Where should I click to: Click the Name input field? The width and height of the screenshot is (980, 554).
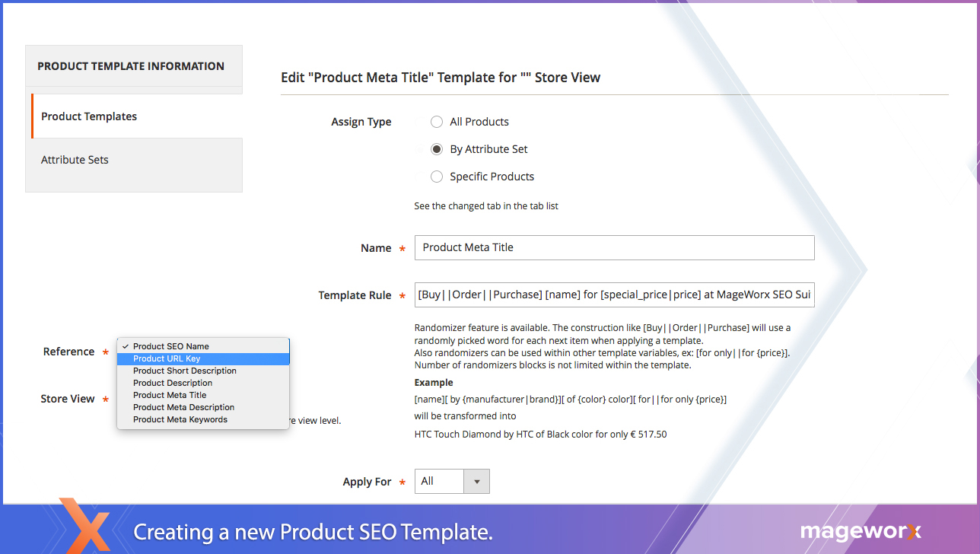pos(614,247)
